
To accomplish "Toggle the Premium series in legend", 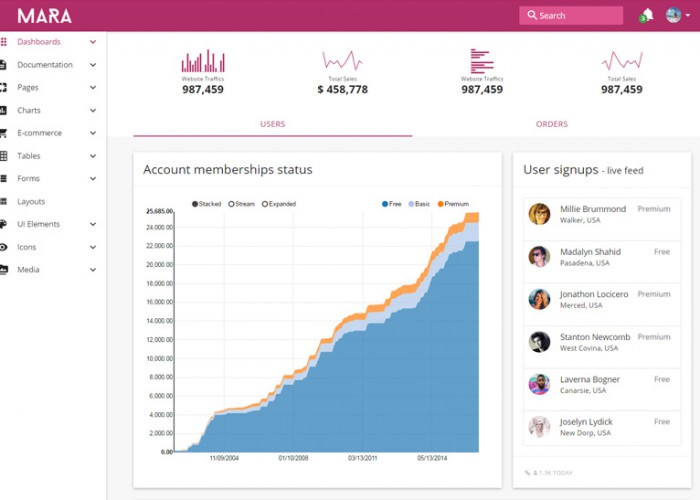I will click(453, 204).
